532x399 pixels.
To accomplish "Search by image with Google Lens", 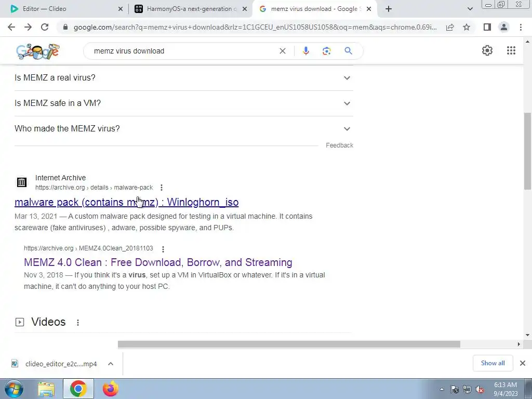I will pyautogui.click(x=326, y=51).
